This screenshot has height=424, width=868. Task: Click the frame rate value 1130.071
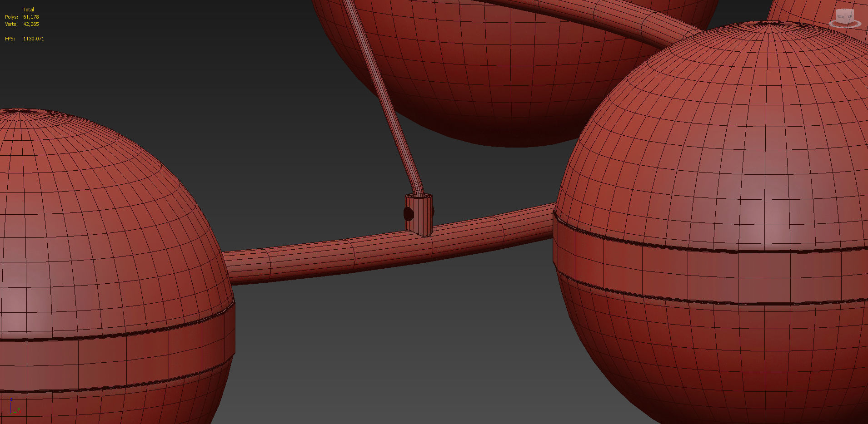pyautogui.click(x=34, y=39)
